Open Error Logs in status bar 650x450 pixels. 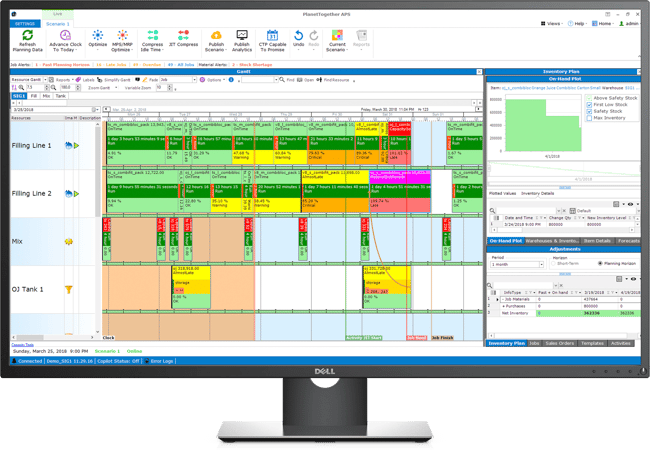[x=159, y=361]
